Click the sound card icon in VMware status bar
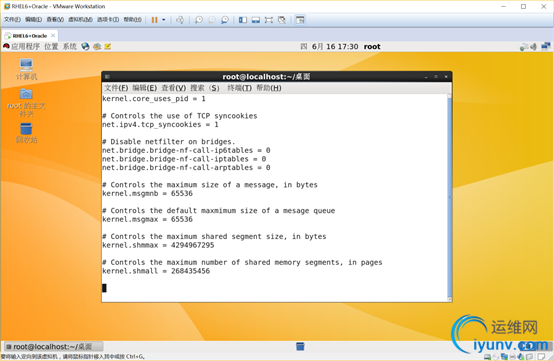The image size is (554, 361). coord(521,356)
